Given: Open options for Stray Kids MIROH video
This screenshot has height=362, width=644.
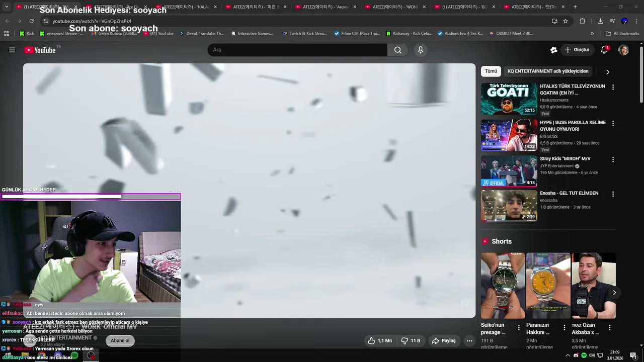Looking at the screenshot, I should (x=613, y=159).
